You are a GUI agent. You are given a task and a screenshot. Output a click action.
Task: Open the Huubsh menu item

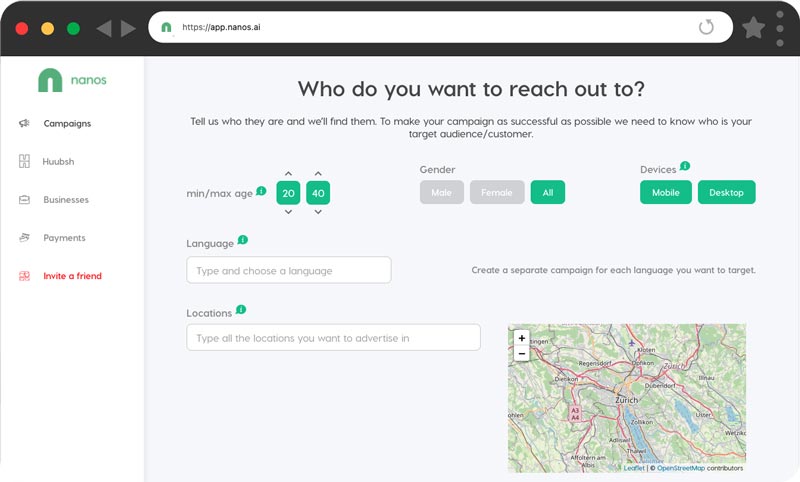(58, 162)
